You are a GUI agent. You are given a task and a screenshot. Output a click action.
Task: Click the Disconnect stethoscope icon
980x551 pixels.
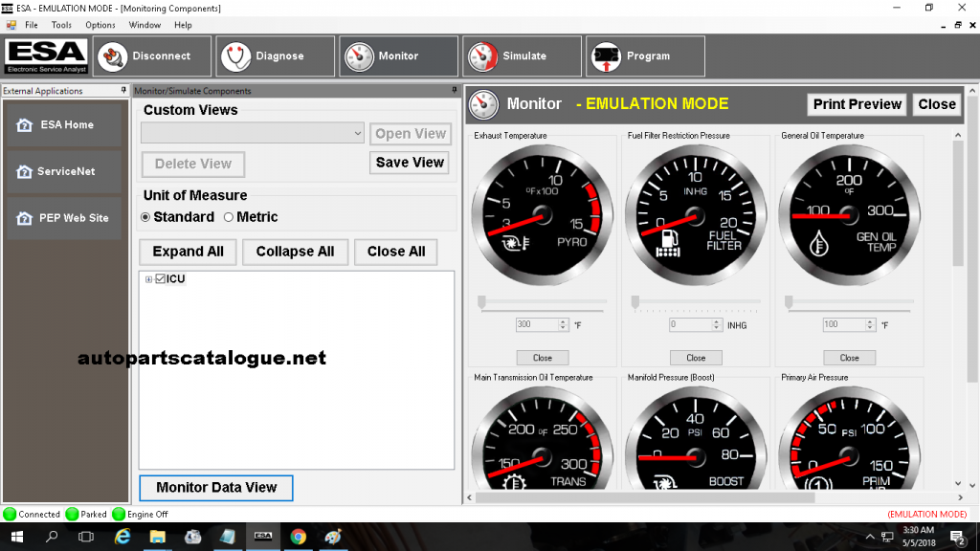[x=113, y=55]
